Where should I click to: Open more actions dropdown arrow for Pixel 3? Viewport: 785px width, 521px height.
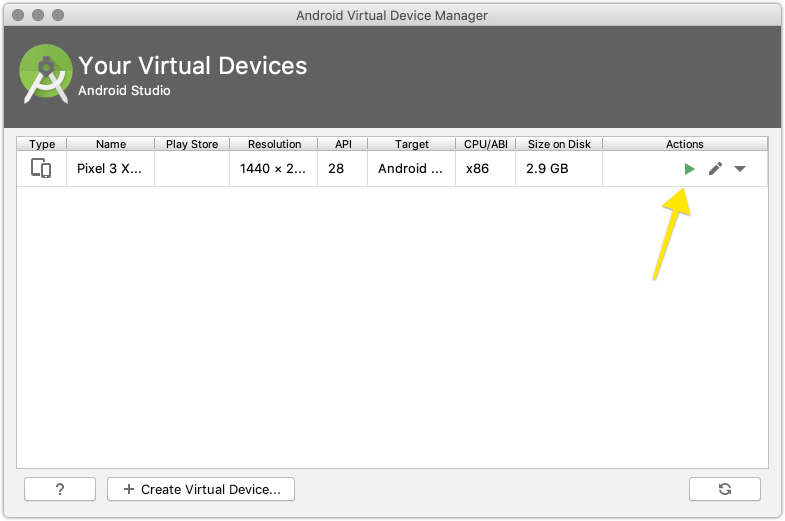(x=740, y=169)
